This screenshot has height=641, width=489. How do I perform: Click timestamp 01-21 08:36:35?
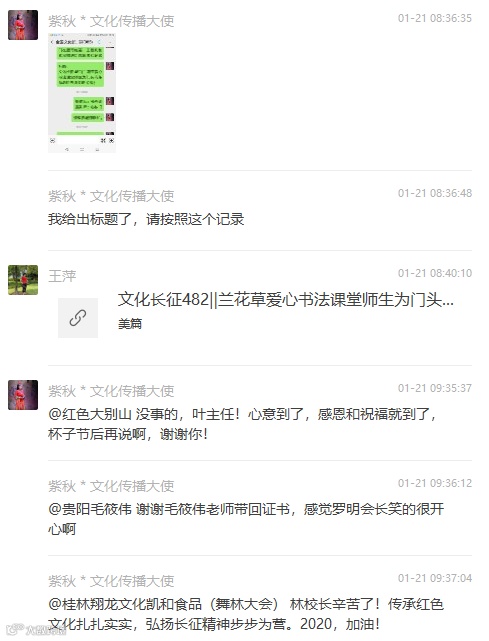tap(435, 18)
